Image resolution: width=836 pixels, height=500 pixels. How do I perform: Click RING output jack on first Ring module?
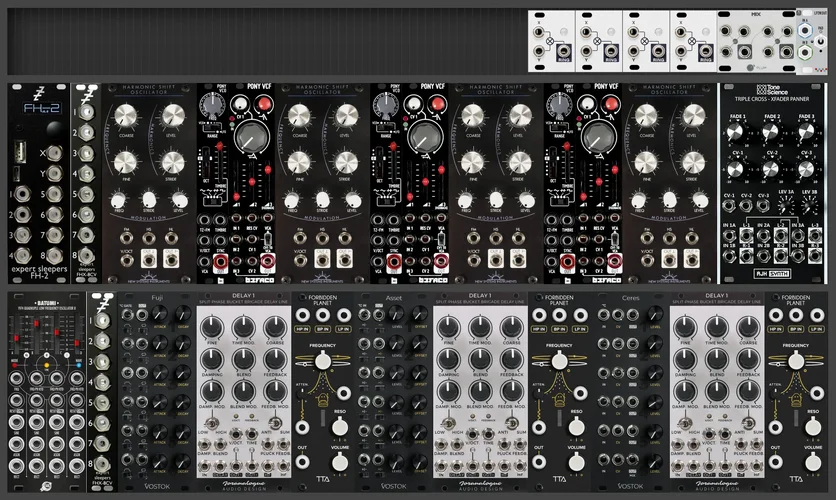[x=564, y=51]
